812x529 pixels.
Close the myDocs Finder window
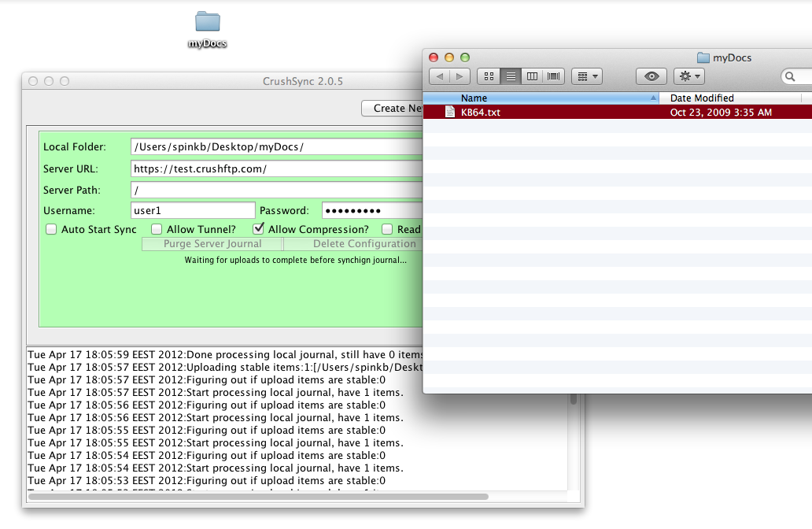(x=434, y=57)
